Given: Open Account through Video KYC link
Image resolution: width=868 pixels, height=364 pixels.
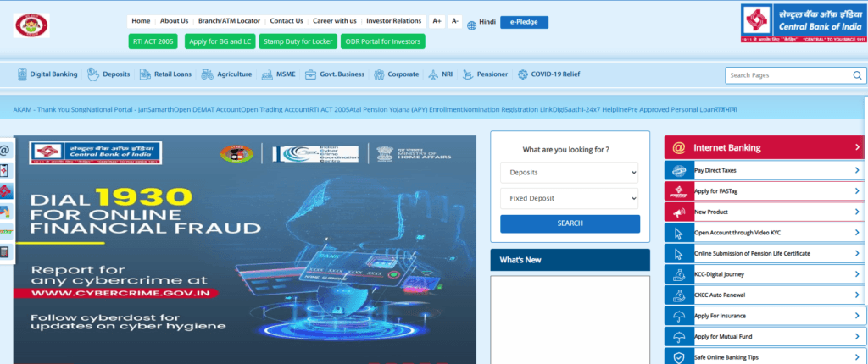Looking at the screenshot, I should (x=737, y=233).
